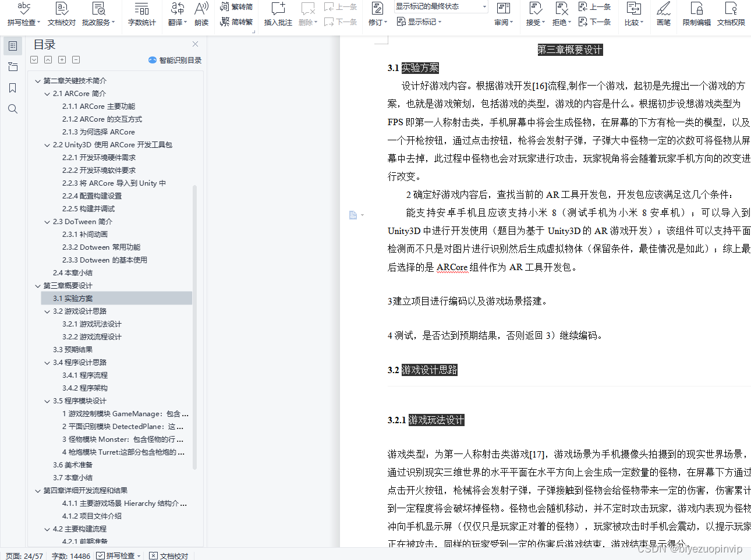Collapse the 第二章关键技术简介 node
This screenshot has width=751, height=560.
(x=38, y=81)
